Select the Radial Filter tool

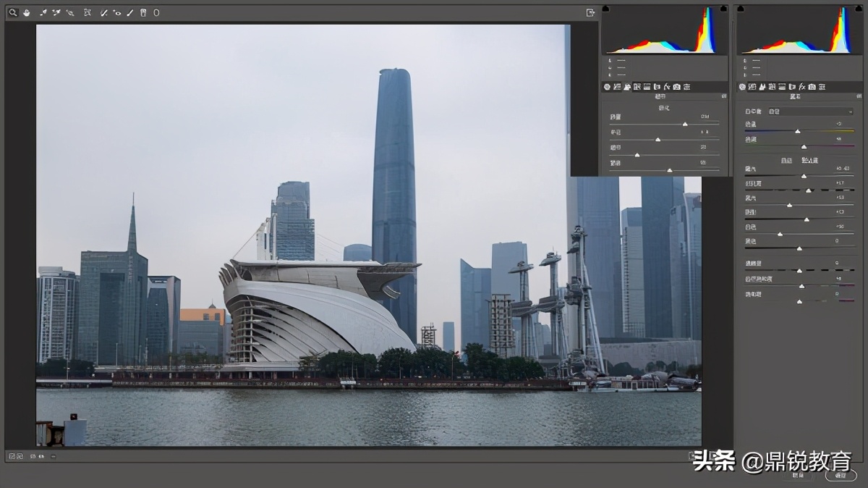click(x=156, y=12)
